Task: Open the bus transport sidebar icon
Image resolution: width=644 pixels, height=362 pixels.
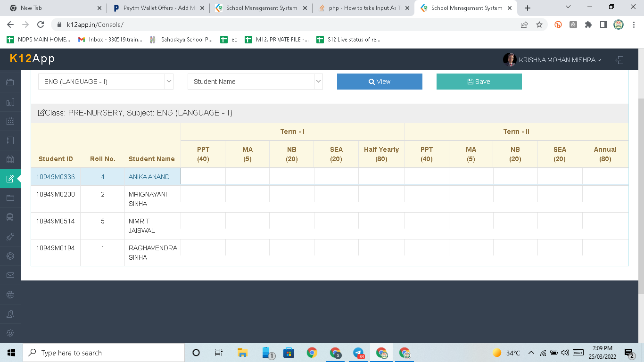Action: [10, 217]
